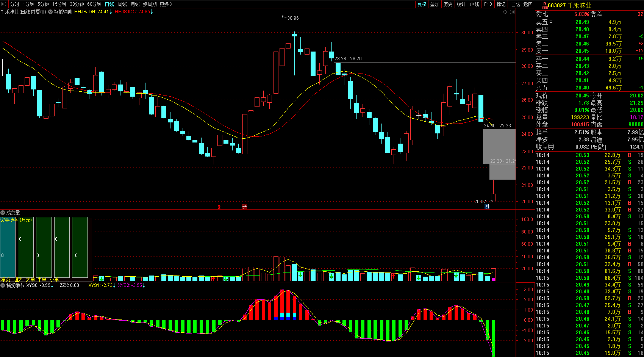Click the teal 净流 fund flow bar
The image size is (644, 357).
(8, 247)
